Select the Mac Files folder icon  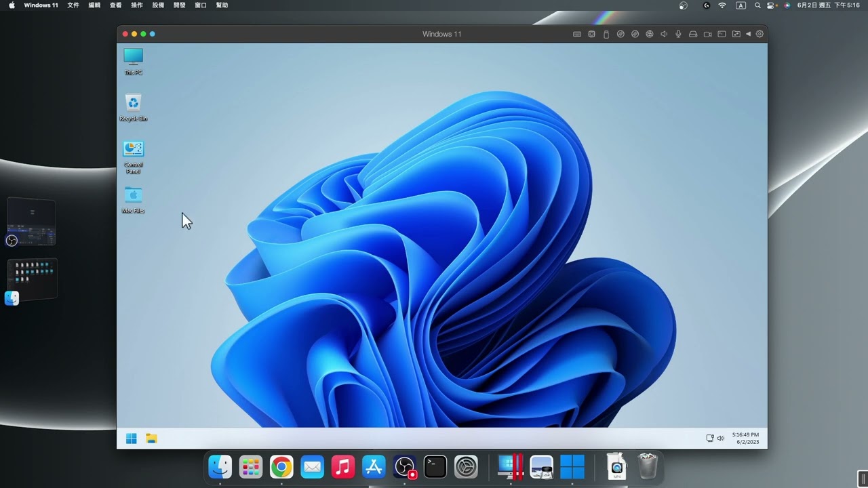pos(133,200)
